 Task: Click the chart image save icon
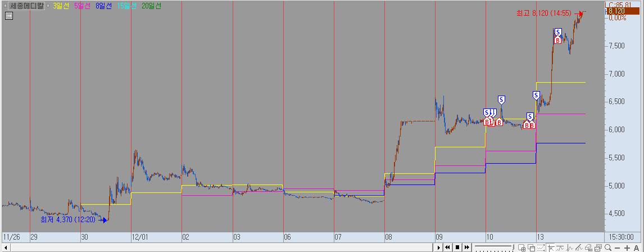point(598,247)
